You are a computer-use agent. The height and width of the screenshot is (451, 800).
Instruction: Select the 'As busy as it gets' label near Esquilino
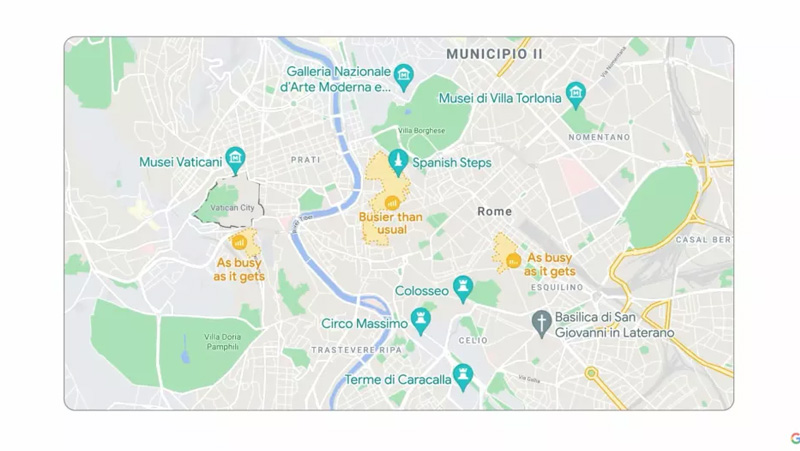pyautogui.click(x=550, y=264)
